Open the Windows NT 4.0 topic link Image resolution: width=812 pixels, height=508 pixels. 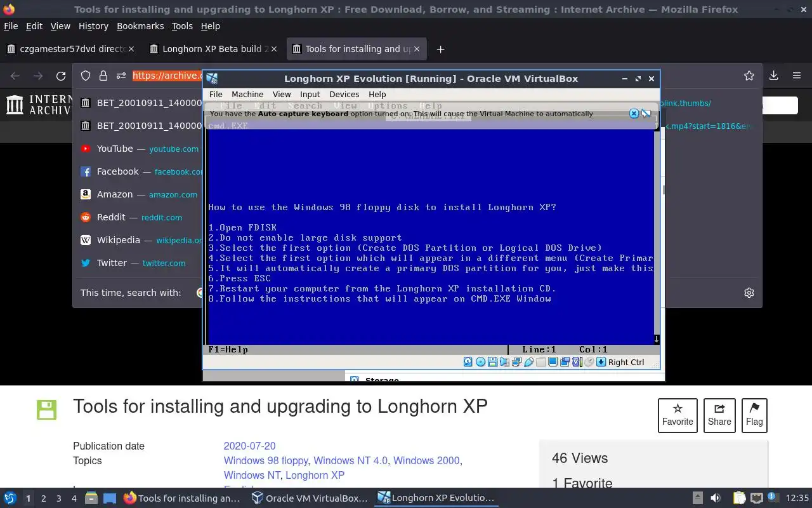coord(350,460)
